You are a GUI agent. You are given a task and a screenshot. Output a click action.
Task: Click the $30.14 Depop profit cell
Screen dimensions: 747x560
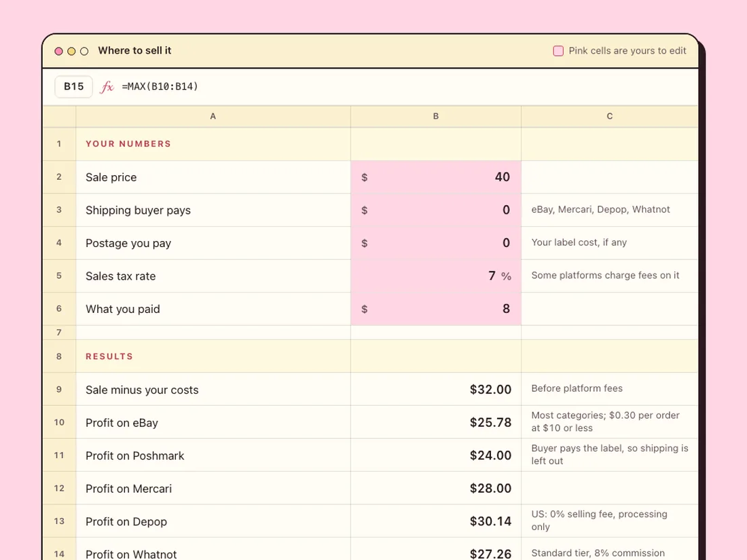[436, 521]
